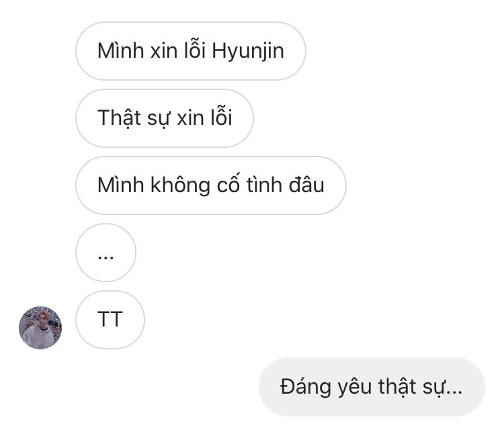This screenshot has height=432, width=504.
Task: Click the word "xin" in the first bubble
Action: 164,52
